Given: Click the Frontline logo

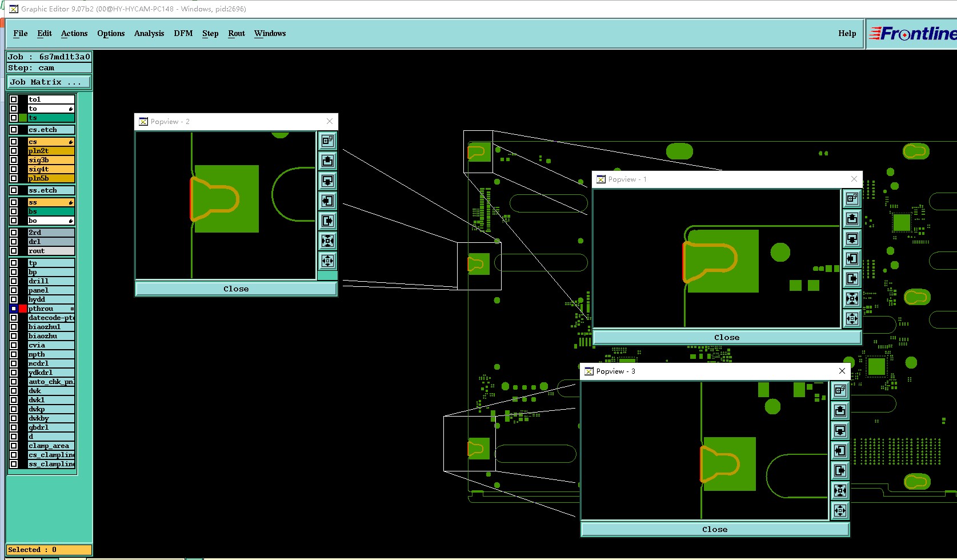Looking at the screenshot, I should (x=912, y=34).
